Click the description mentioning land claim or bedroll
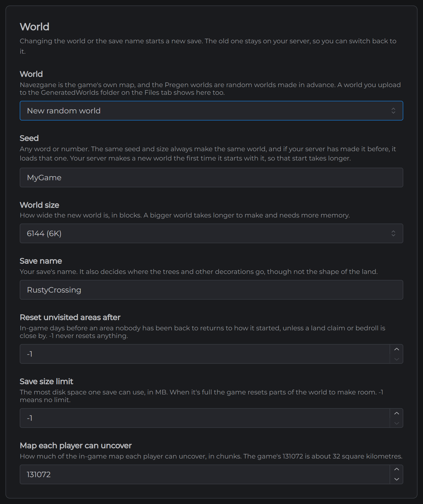423x504 pixels. click(202, 332)
